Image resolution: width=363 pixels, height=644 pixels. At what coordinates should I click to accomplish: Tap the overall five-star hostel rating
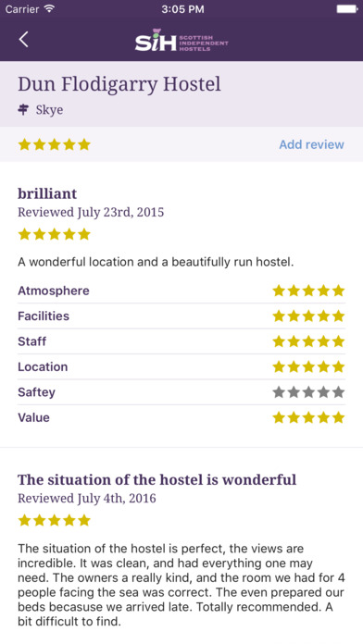55,144
